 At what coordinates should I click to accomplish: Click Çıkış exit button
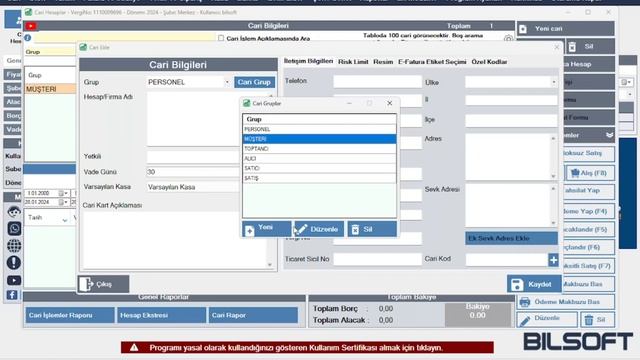(103, 284)
